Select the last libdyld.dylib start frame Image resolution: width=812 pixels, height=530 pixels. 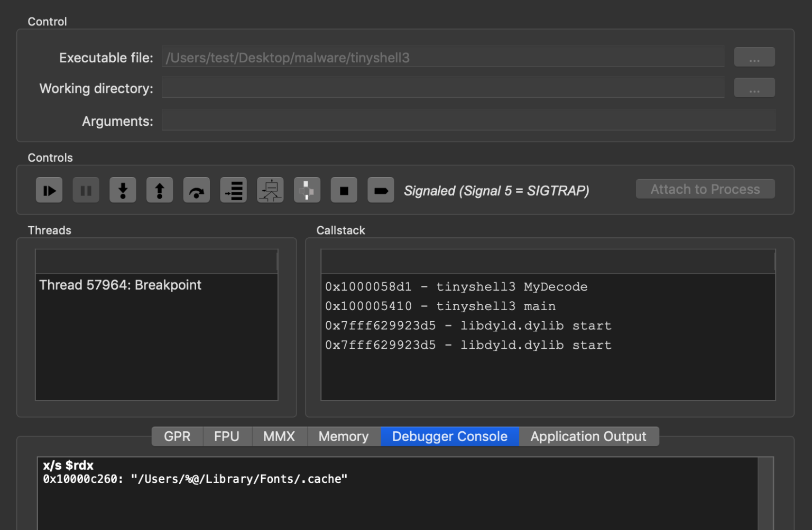click(548, 346)
